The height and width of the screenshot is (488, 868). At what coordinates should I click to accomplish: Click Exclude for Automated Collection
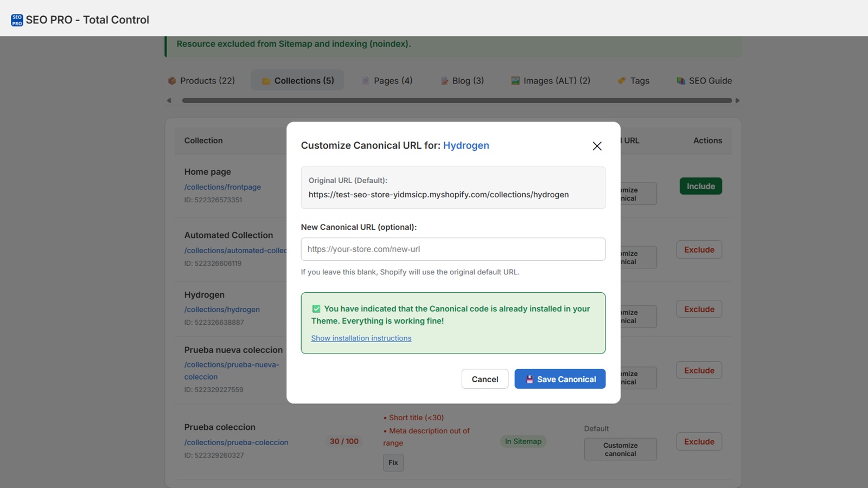[699, 249]
